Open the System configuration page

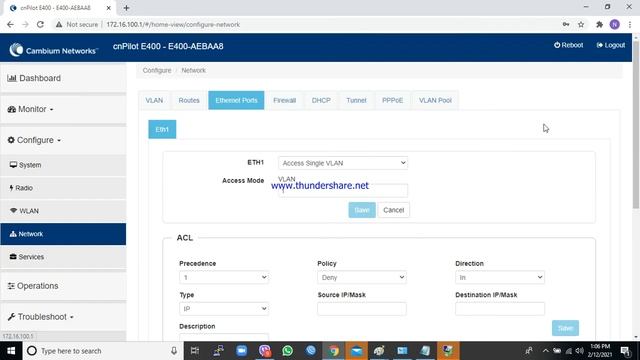(x=63, y=165)
